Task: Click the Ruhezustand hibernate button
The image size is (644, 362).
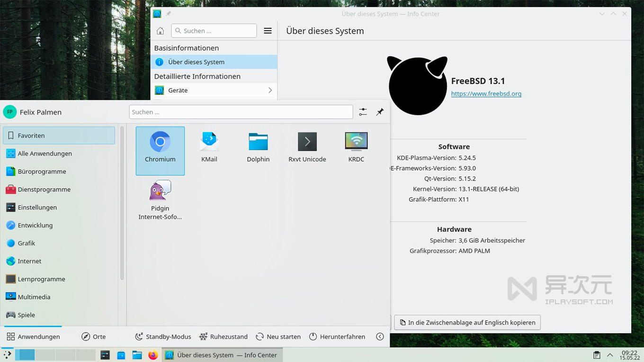Action: [x=224, y=336]
